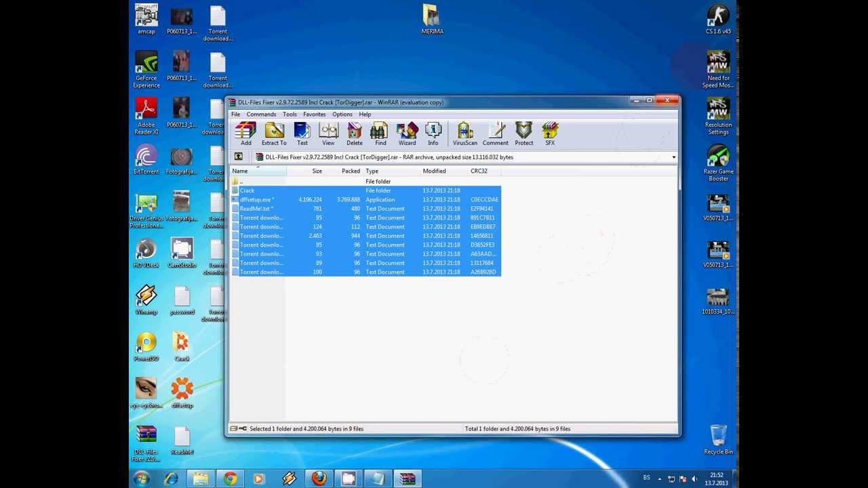Open Internet Explorer from the taskbar
868x488 pixels.
171,479
